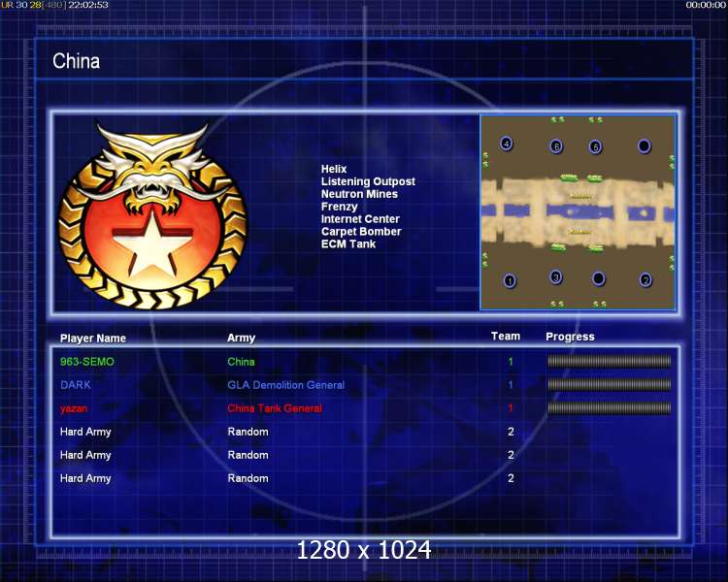Click the ECM Tank entry

coord(348,244)
